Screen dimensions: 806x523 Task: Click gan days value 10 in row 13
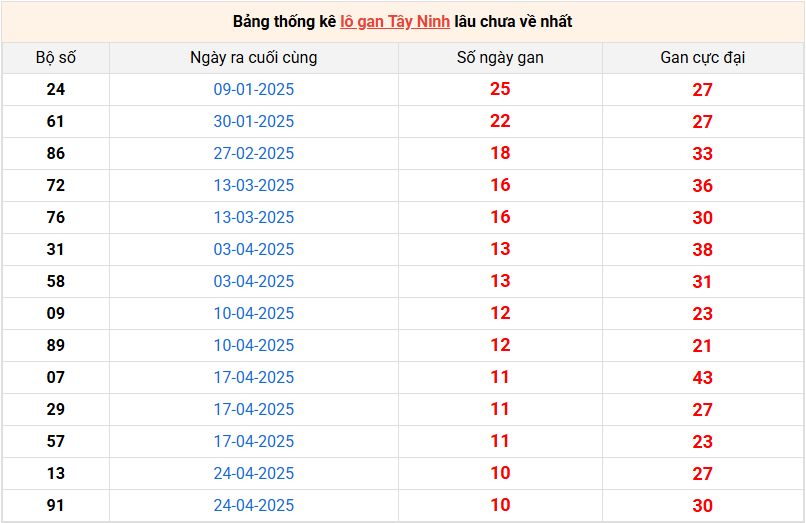click(x=500, y=473)
